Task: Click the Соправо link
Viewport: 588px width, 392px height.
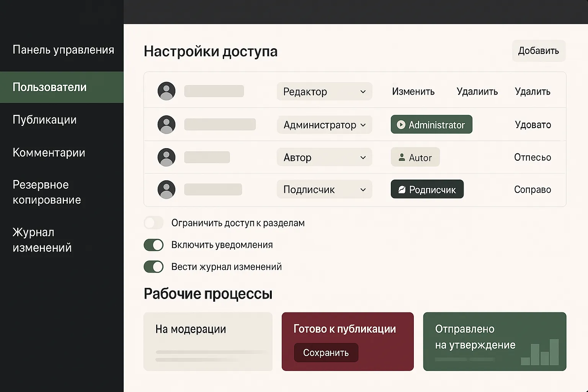Action: 532,189
